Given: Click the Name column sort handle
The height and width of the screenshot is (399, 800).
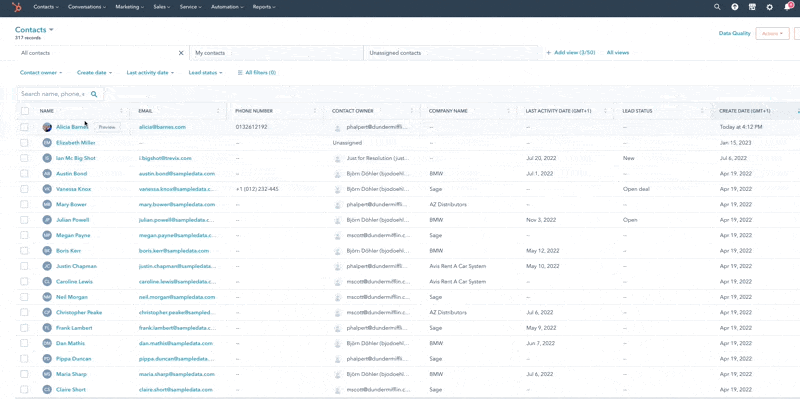Looking at the screenshot, I should click(x=121, y=111).
